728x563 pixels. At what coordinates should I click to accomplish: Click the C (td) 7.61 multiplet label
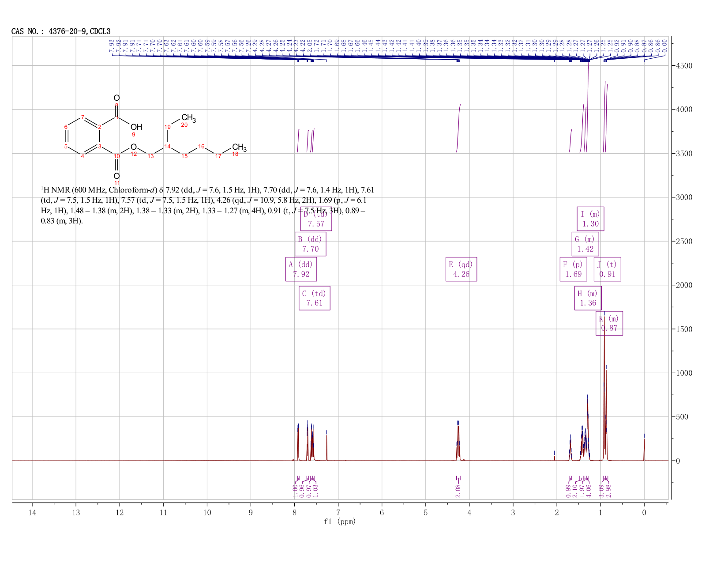[314, 298]
